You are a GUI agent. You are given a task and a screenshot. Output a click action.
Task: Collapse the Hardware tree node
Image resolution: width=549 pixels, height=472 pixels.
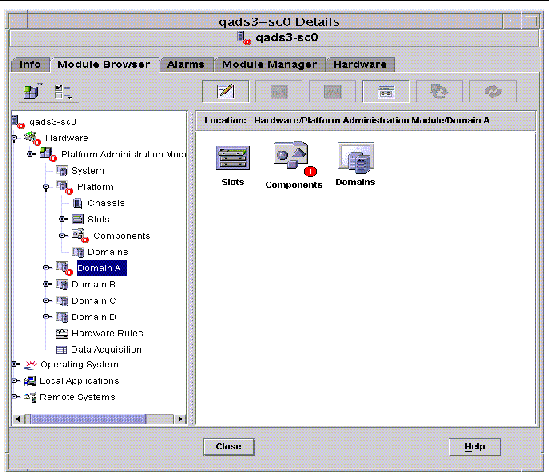tap(14, 138)
